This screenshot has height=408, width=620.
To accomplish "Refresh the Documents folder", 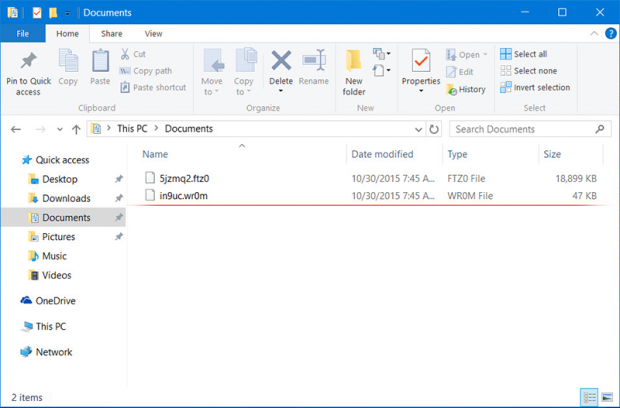I will pyautogui.click(x=434, y=129).
